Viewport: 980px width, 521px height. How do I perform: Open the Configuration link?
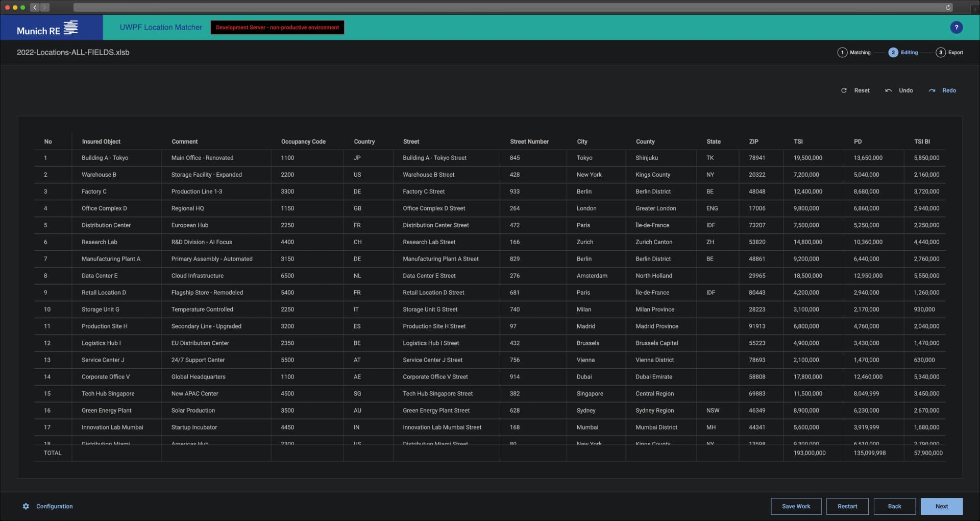(x=55, y=506)
